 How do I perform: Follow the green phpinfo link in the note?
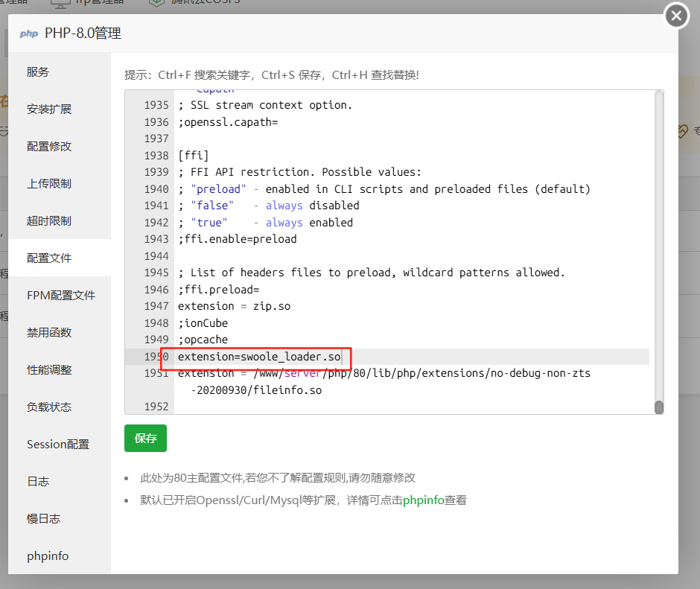click(423, 500)
